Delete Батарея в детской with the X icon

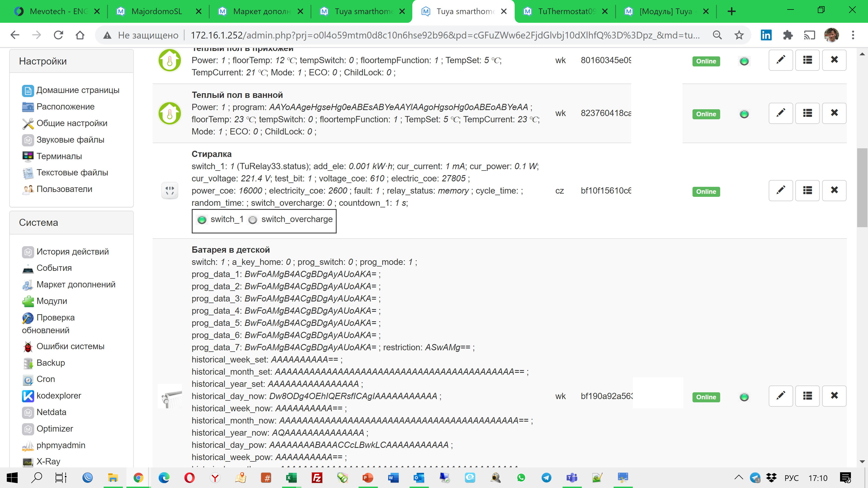point(834,396)
